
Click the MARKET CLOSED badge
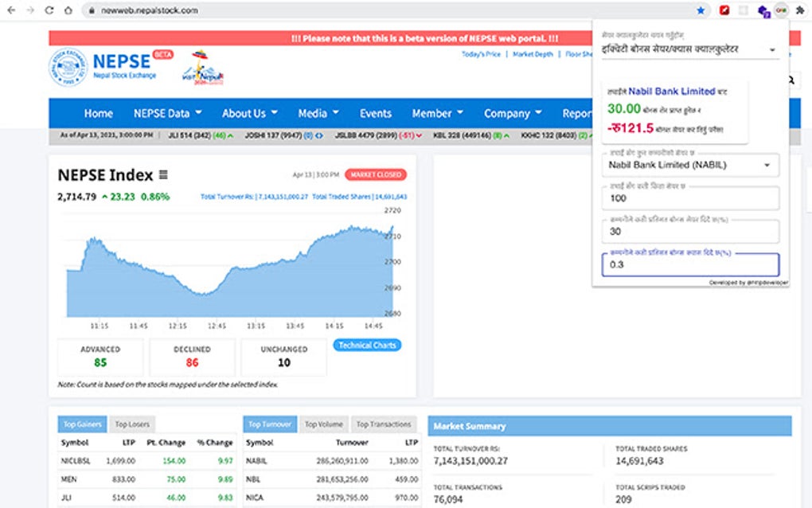pyautogui.click(x=376, y=175)
